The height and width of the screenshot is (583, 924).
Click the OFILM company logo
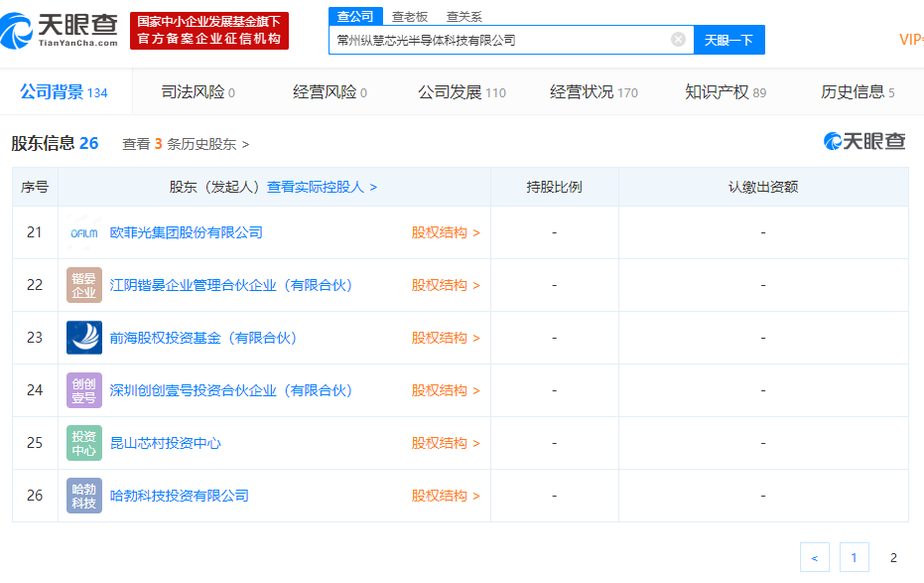[x=84, y=232]
